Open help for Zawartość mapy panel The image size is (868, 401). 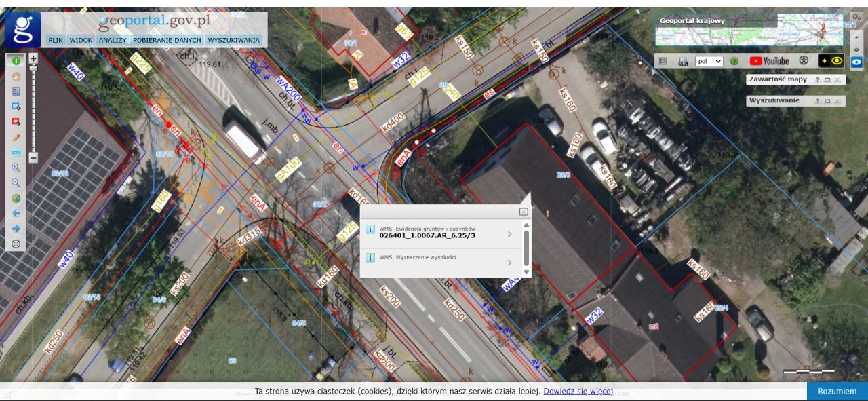click(x=817, y=80)
